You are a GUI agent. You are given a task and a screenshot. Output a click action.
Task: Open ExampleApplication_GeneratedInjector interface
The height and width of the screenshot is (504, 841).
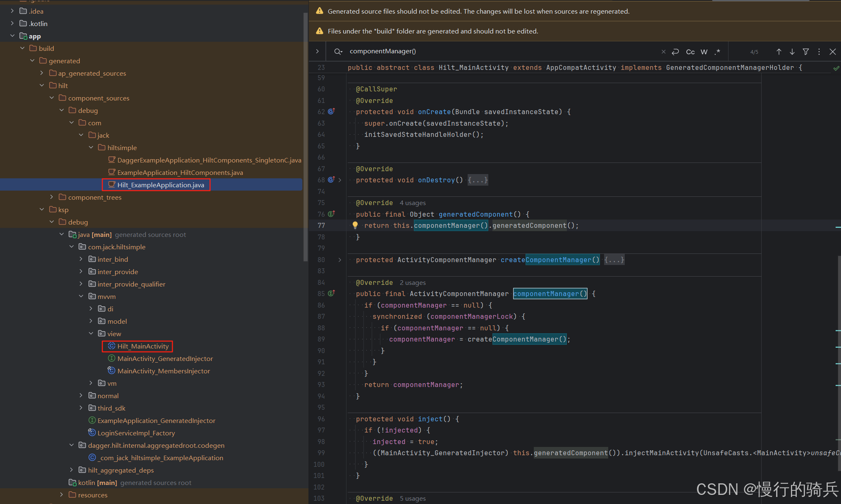click(x=152, y=420)
